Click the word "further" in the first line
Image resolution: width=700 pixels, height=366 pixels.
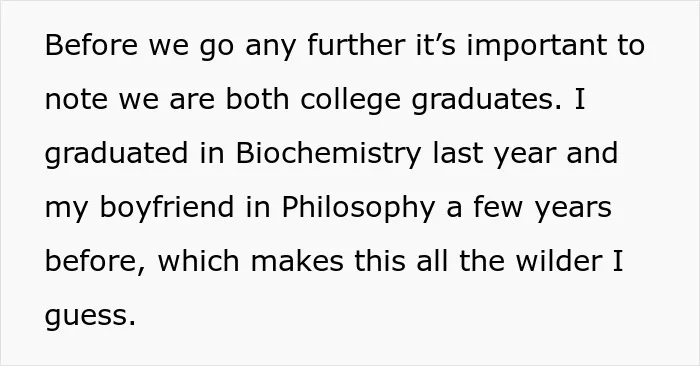point(356,45)
